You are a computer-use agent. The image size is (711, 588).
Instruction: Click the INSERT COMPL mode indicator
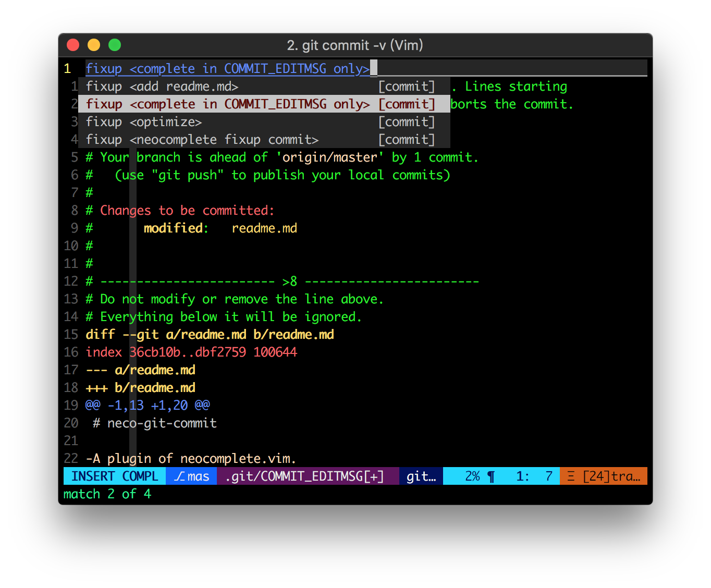click(115, 476)
